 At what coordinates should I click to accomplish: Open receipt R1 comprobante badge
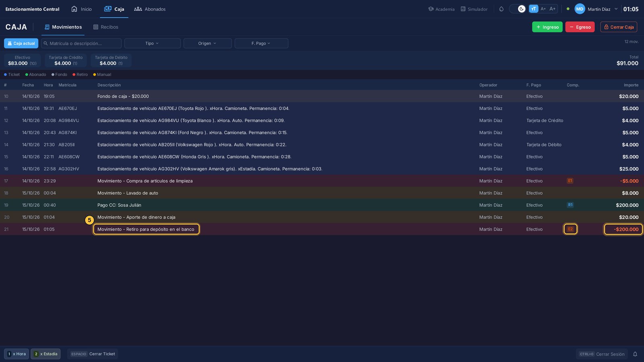(570, 205)
